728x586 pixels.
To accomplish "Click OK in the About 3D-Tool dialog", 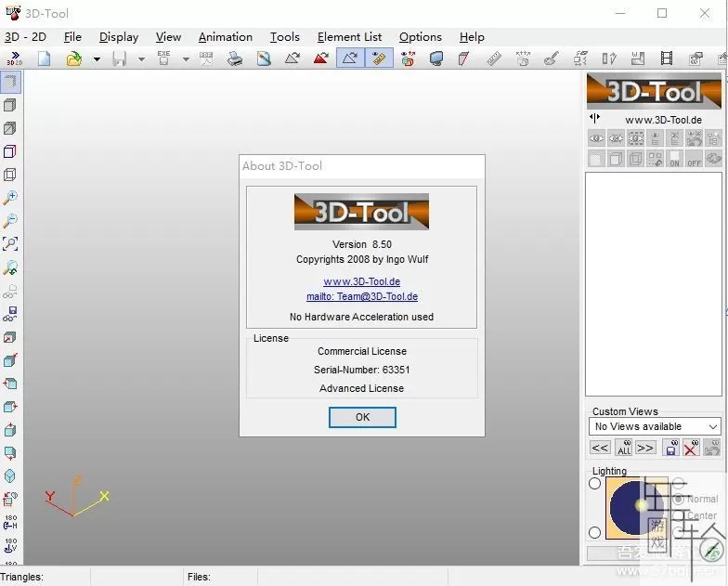I will tap(362, 417).
